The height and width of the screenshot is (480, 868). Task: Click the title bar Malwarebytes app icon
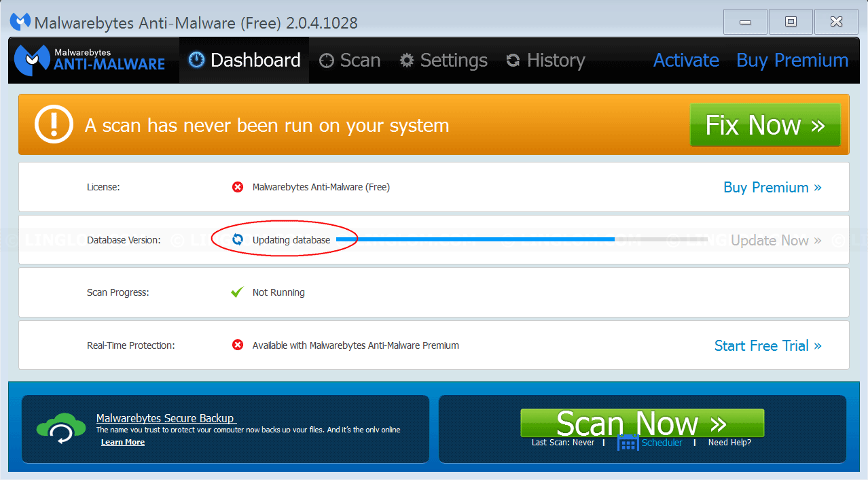[20, 22]
